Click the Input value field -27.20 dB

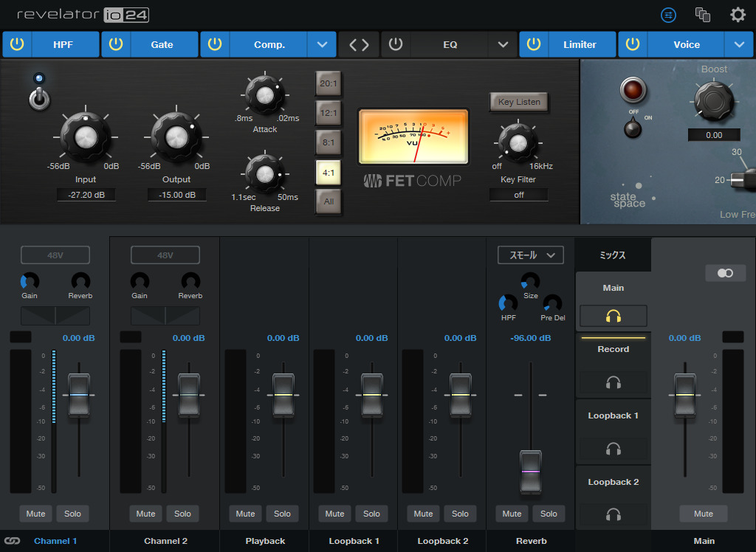coord(86,195)
